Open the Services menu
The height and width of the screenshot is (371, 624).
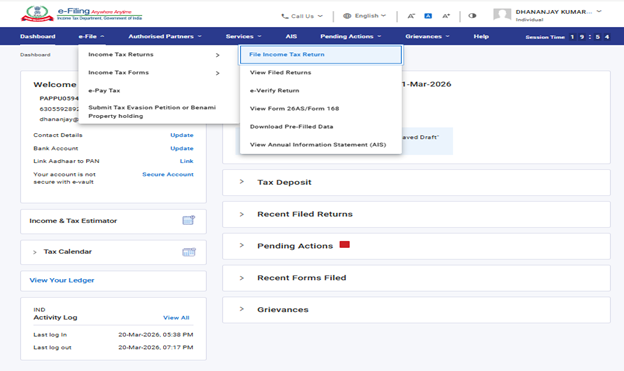[244, 36]
